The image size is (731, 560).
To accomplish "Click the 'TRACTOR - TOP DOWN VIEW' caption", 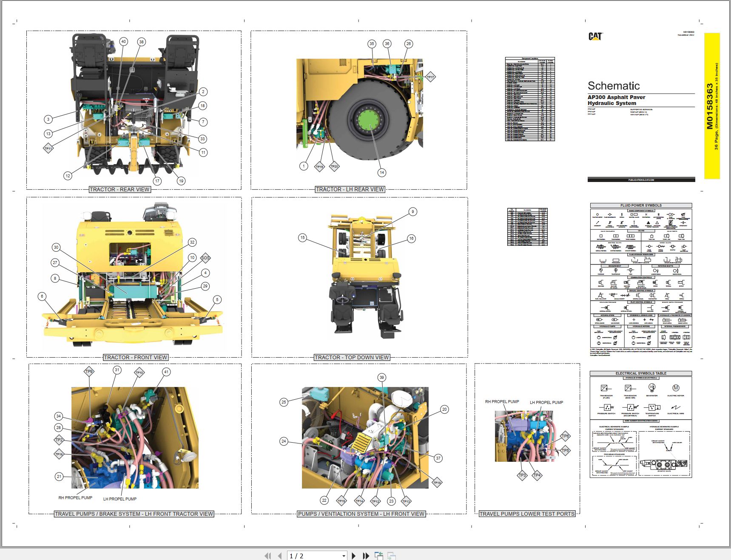I will coord(352,358).
